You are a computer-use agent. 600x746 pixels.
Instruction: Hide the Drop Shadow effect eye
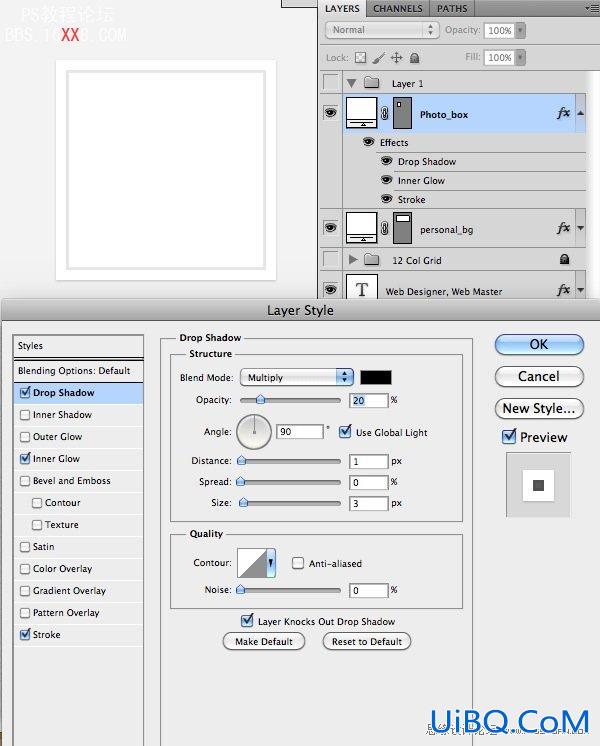386,161
